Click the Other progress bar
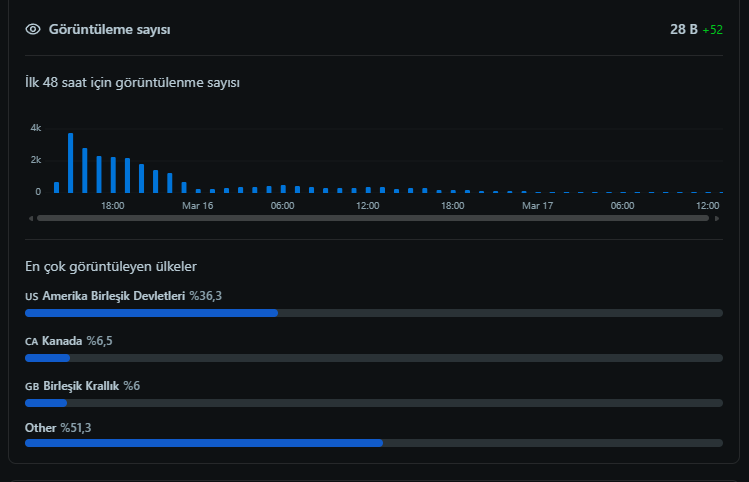 (x=374, y=443)
